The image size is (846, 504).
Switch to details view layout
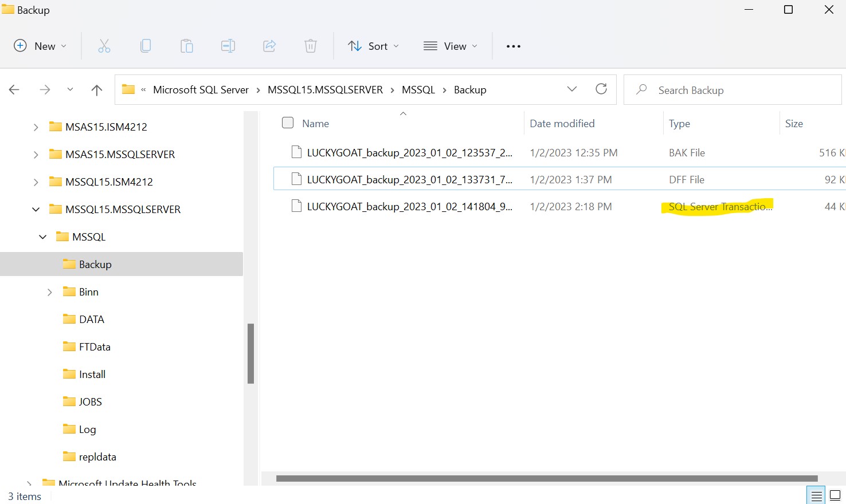coord(816,496)
